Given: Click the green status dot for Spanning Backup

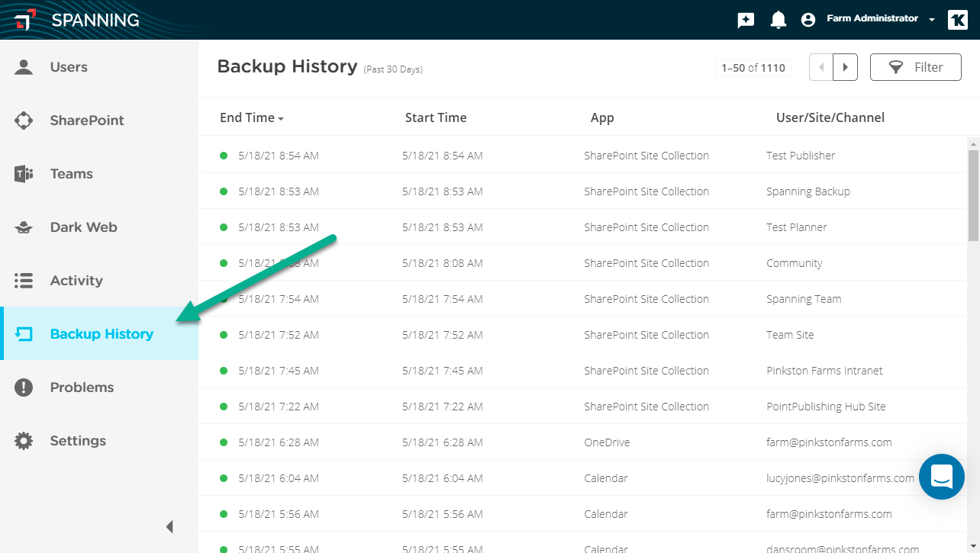Looking at the screenshot, I should pyautogui.click(x=224, y=191).
